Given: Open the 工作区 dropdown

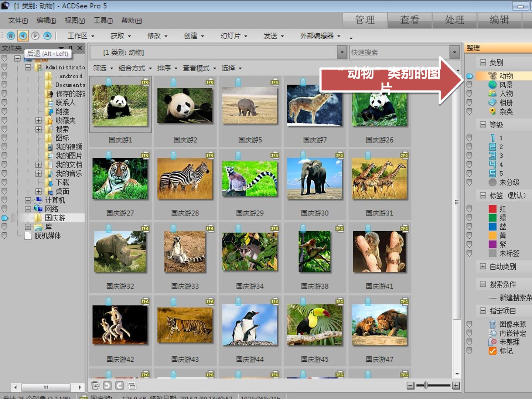Looking at the screenshot, I should coord(81,36).
